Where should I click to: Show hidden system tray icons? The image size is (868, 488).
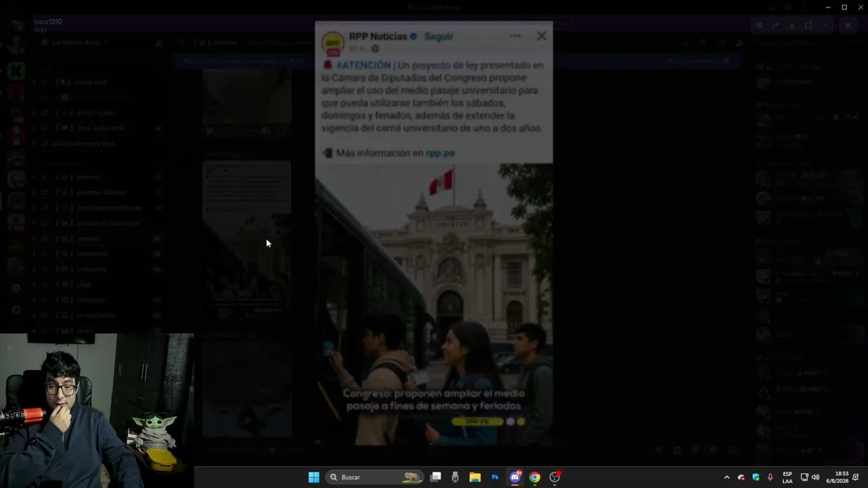point(727,477)
